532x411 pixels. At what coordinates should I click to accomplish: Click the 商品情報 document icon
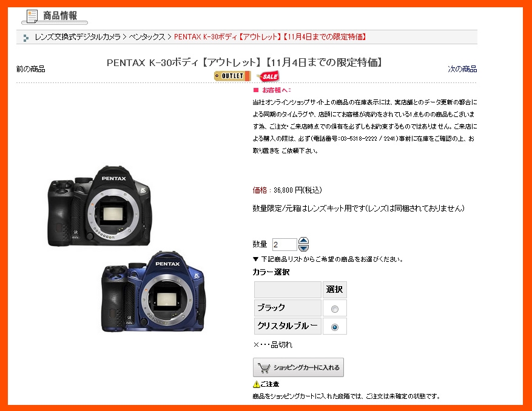[x=32, y=16]
